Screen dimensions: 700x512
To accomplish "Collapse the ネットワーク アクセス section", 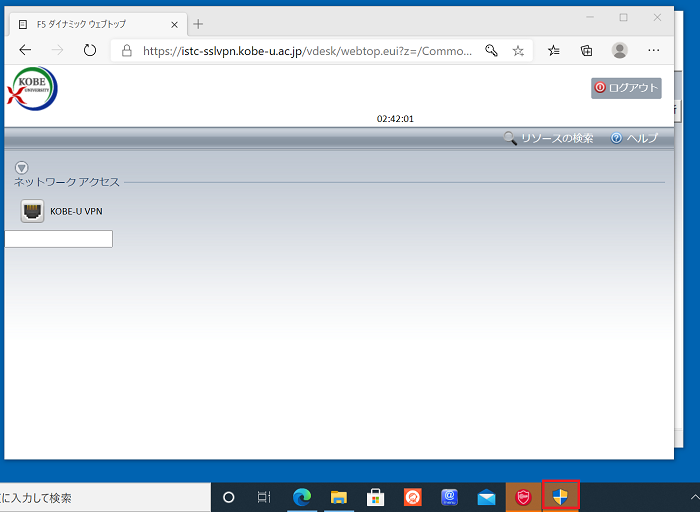I will pos(21,167).
